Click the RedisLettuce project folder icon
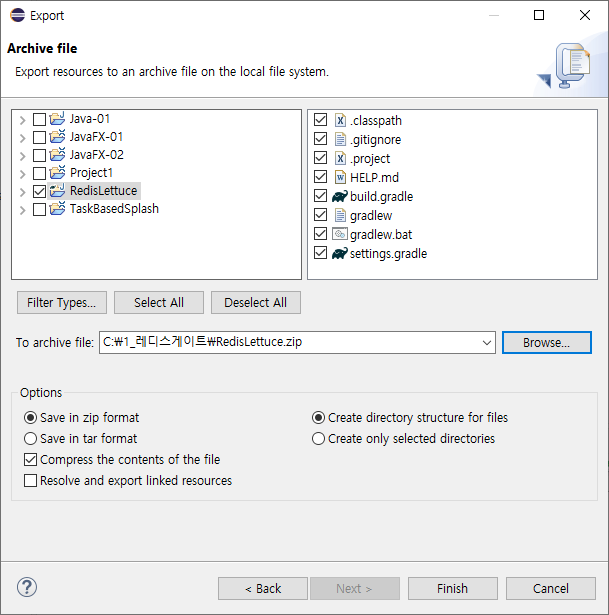 [x=57, y=191]
